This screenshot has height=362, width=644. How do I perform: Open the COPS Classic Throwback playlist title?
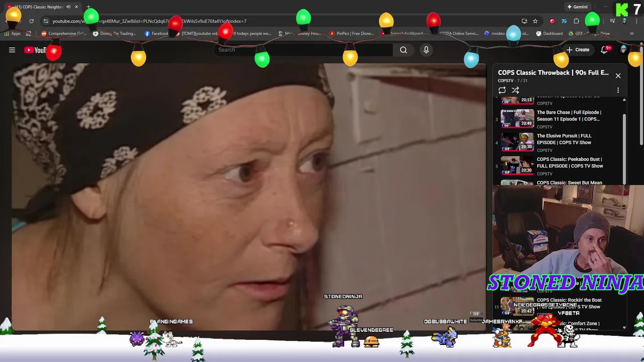pos(553,72)
